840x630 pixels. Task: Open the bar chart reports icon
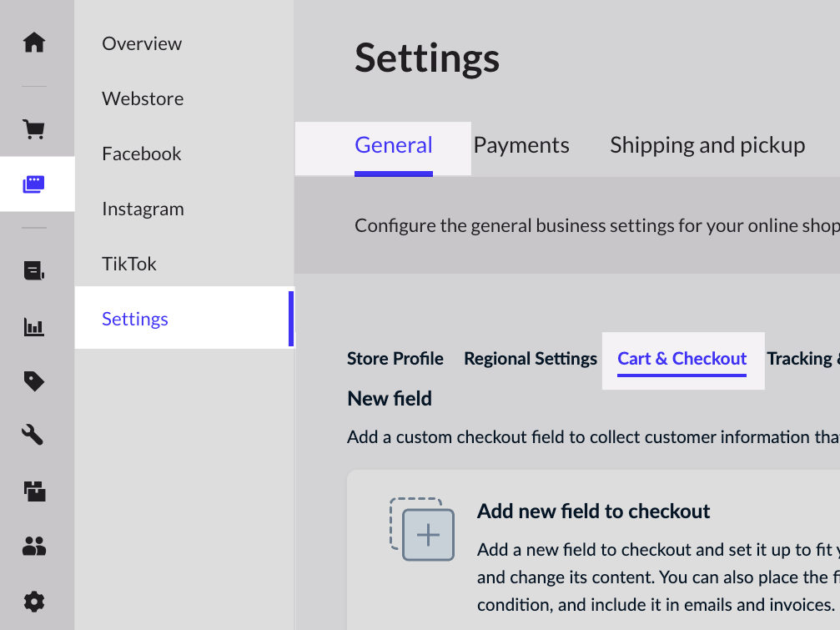click(x=34, y=327)
